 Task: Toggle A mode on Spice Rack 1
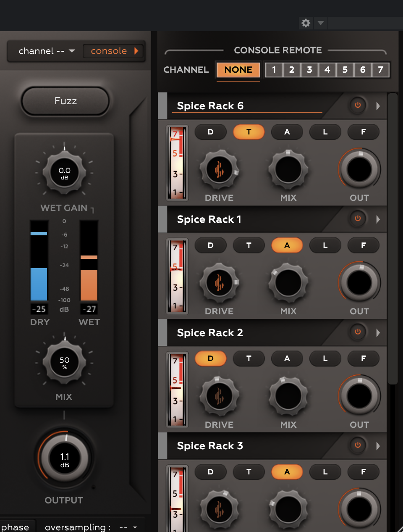pos(287,245)
